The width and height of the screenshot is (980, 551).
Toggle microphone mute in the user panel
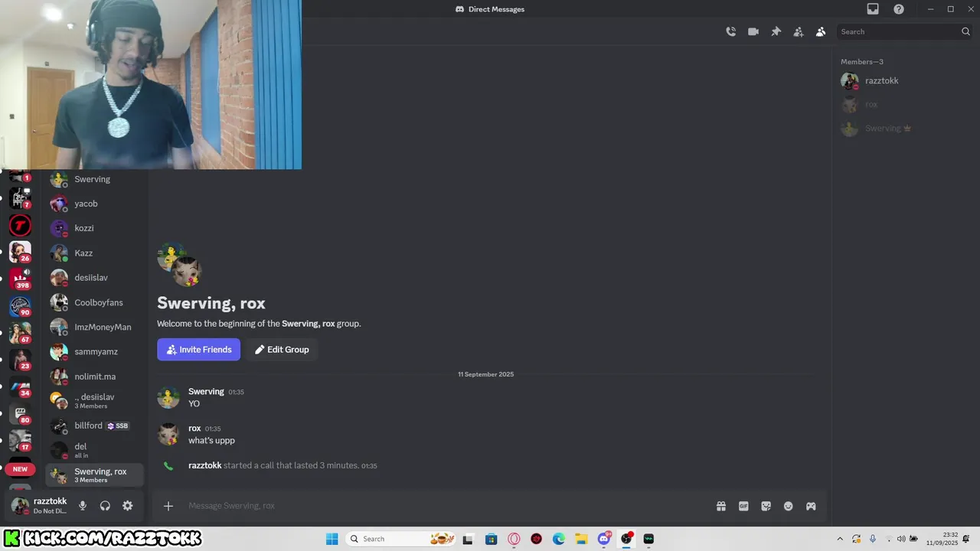(83, 506)
